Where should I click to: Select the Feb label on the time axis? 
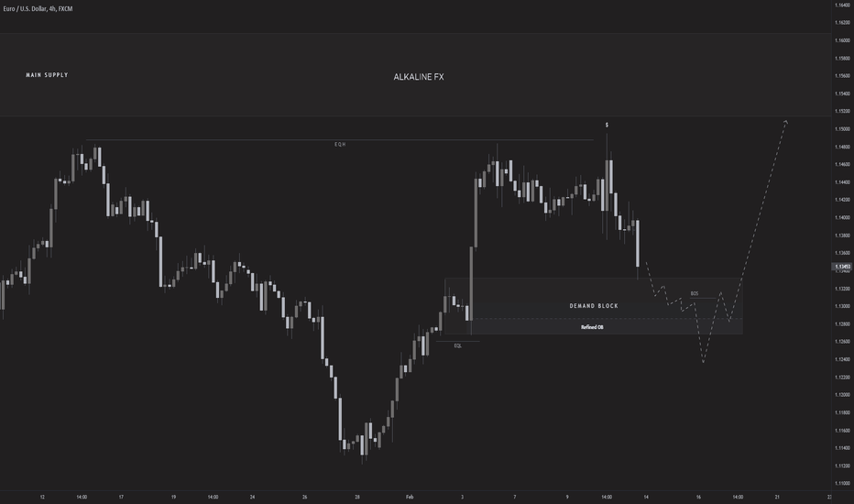pos(410,497)
